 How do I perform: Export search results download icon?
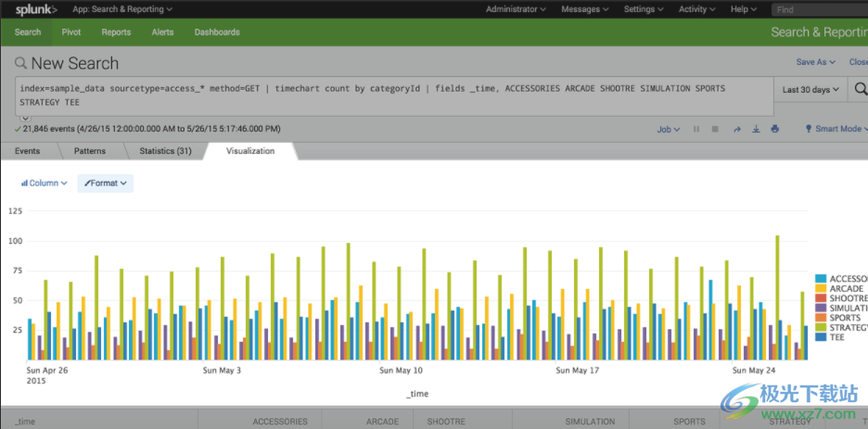756,130
